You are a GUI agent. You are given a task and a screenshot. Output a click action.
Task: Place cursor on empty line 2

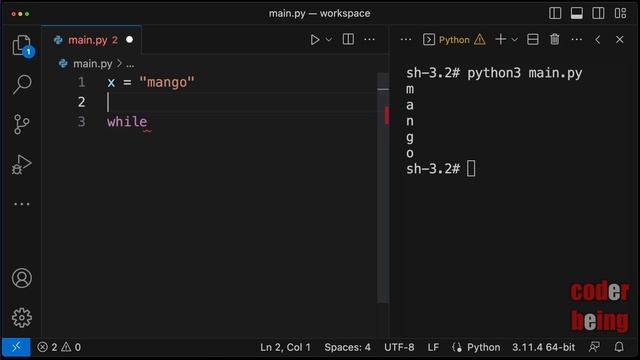pos(241,102)
